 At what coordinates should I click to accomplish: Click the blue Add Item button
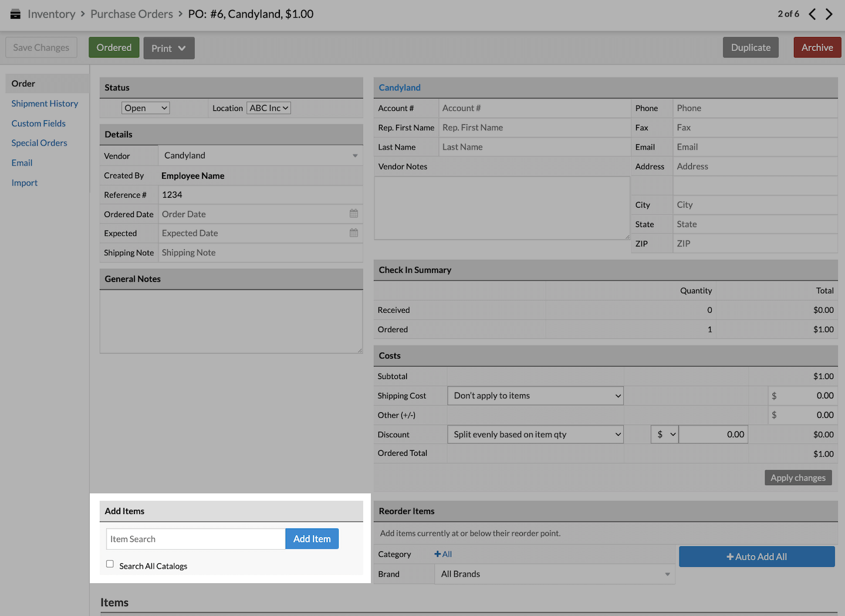click(312, 539)
